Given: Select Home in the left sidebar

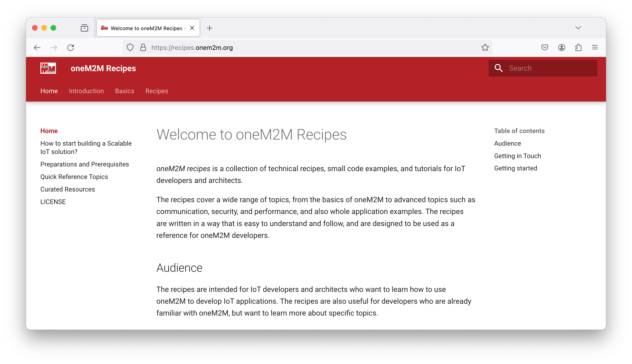Looking at the screenshot, I should pos(49,131).
